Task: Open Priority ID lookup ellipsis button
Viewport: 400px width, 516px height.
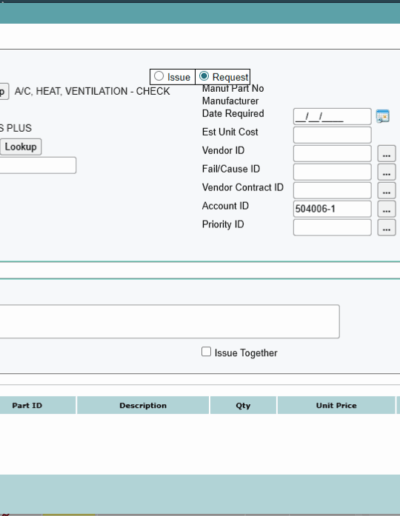Action: pyautogui.click(x=386, y=227)
